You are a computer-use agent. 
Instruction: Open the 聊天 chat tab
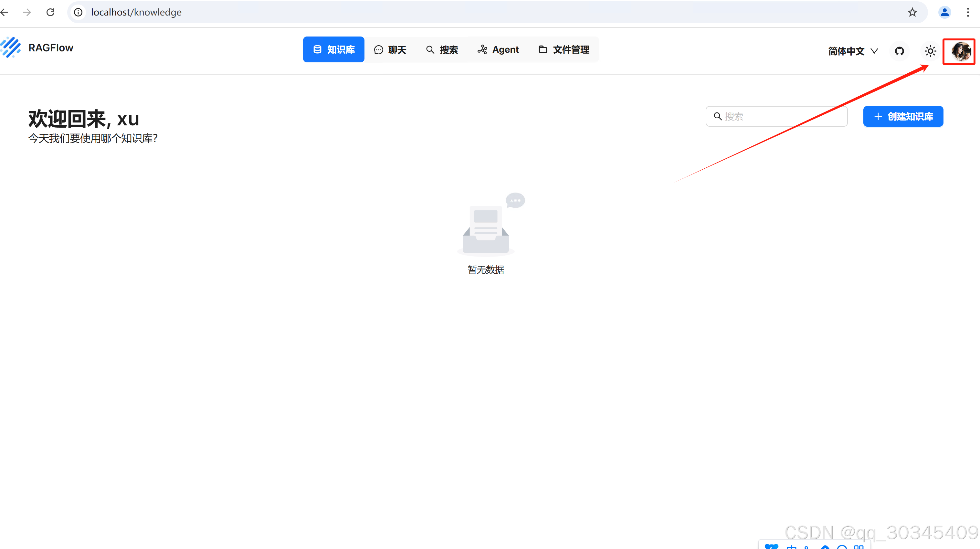pyautogui.click(x=391, y=50)
